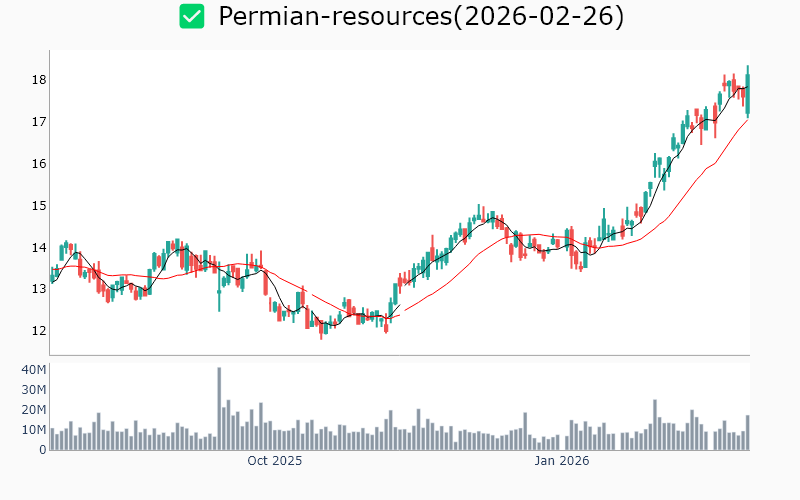Click the 0 volume axis label

[43, 450]
